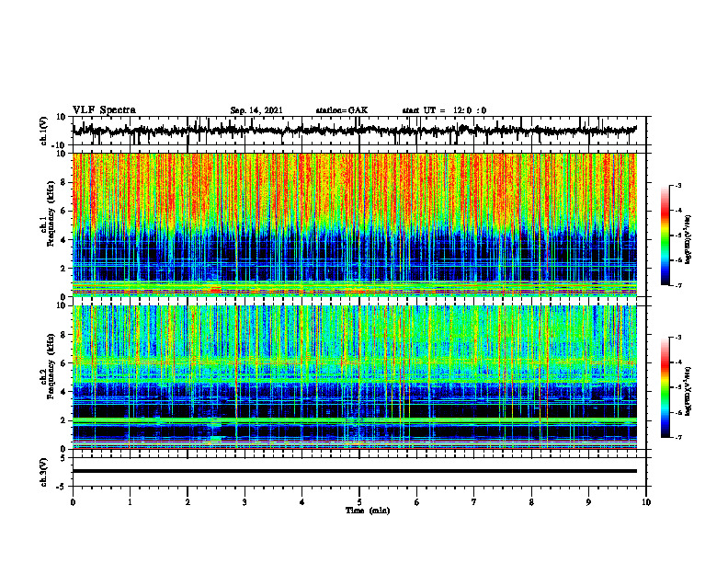Click the "6" kHz tick of ch.2 spectrogram

tap(64, 363)
